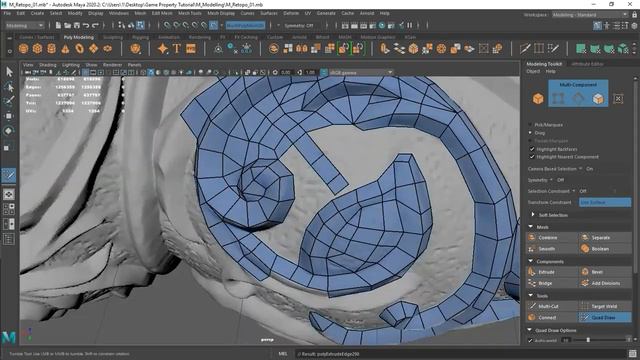This screenshot has width=640, height=360.
Task: Expand the Soft Selection section
Action: point(533,215)
